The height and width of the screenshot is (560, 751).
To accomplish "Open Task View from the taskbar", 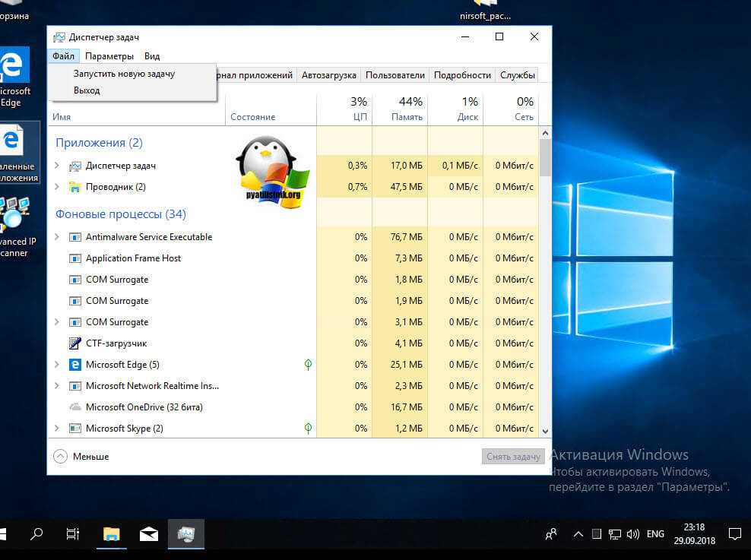I will pyautogui.click(x=73, y=534).
